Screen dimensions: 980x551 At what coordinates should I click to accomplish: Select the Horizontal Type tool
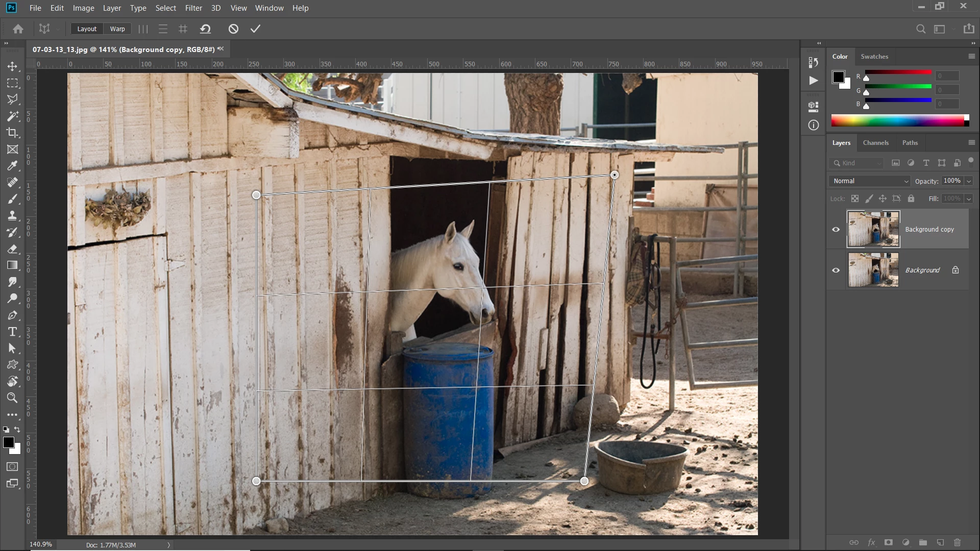(x=12, y=332)
